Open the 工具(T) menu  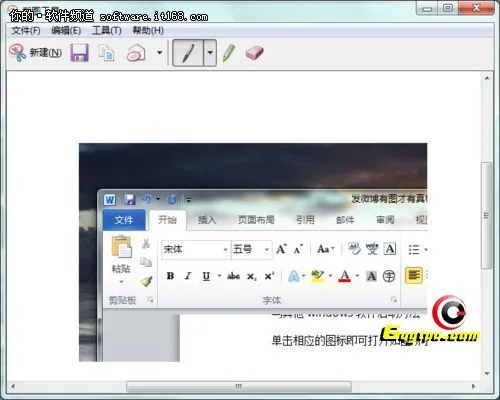pyautogui.click(x=107, y=31)
